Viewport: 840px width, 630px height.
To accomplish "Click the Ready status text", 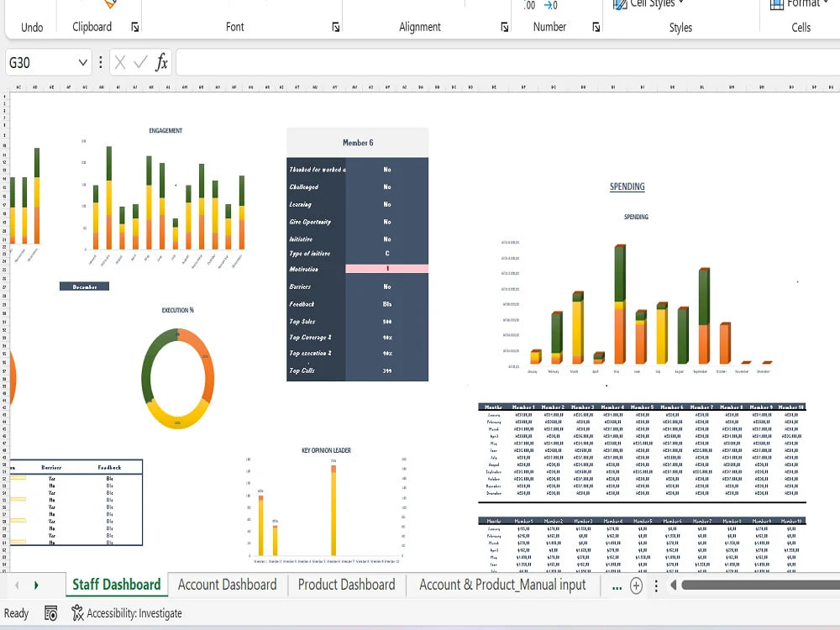I will (x=16, y=613).
